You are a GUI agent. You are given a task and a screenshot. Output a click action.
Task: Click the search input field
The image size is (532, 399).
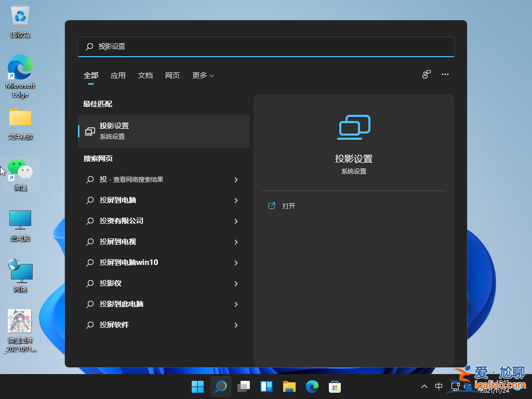click(x=265, y=47)
